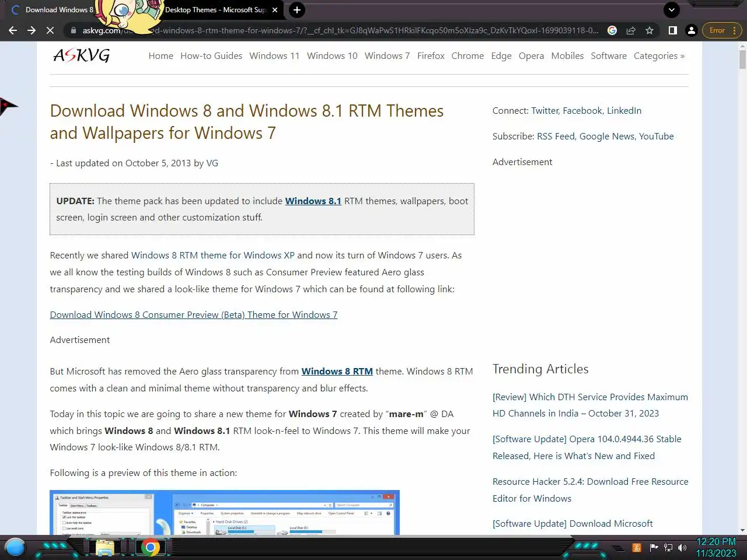Open the Windows 11 menu item
This screenshot has width=747, height=560.
tap(274, 56)
